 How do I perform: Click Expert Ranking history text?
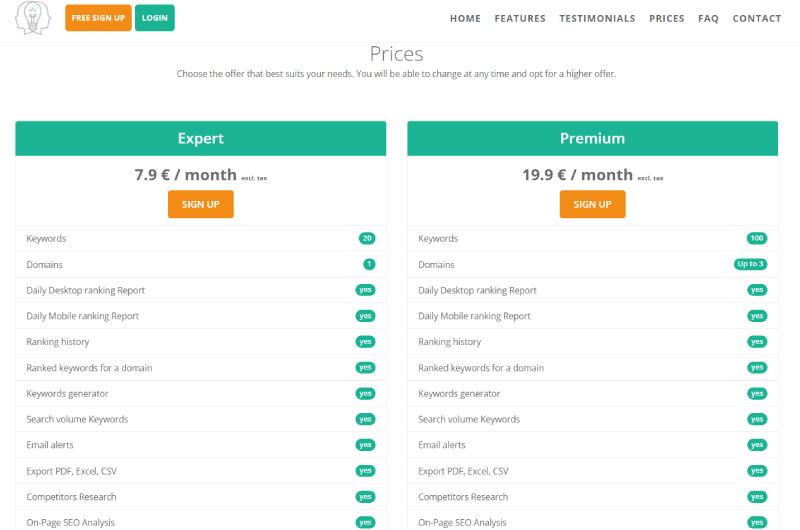(58, 342)
